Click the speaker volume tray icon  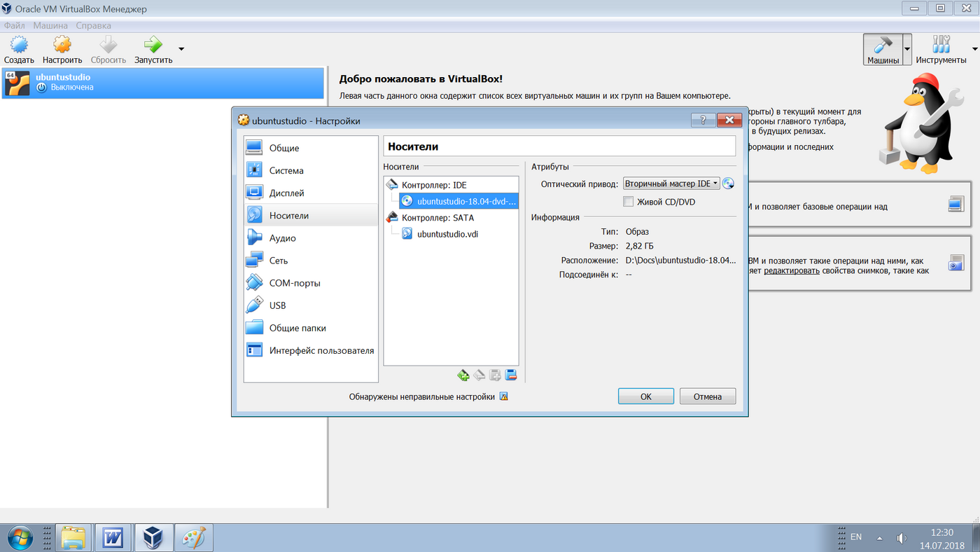(x=902, y=538)
